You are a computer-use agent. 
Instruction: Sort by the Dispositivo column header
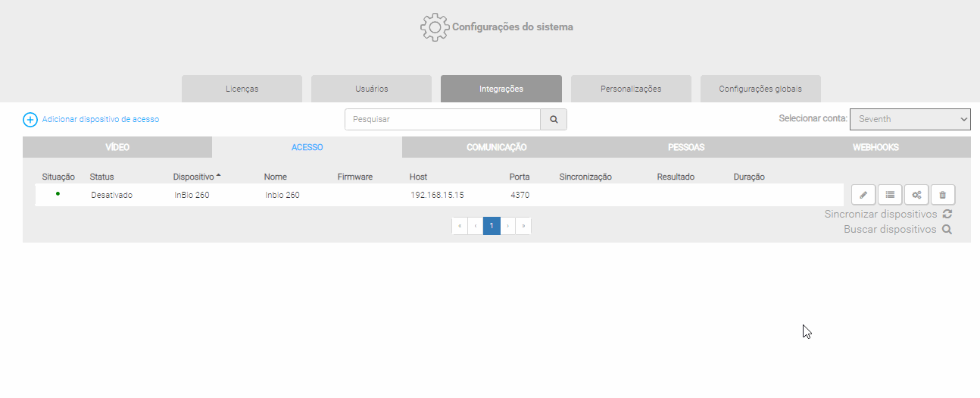[x=194, y=177]
